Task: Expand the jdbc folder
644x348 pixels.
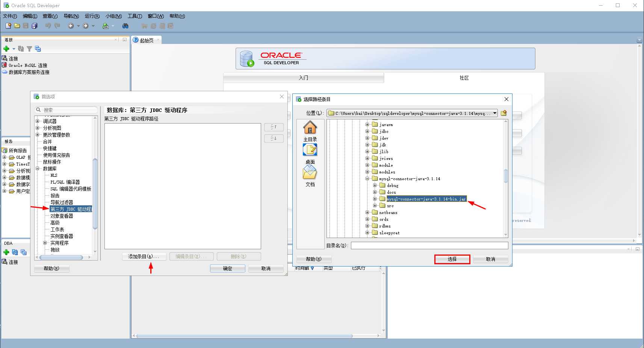Action: pyautogui.click(x=367, y=131)
